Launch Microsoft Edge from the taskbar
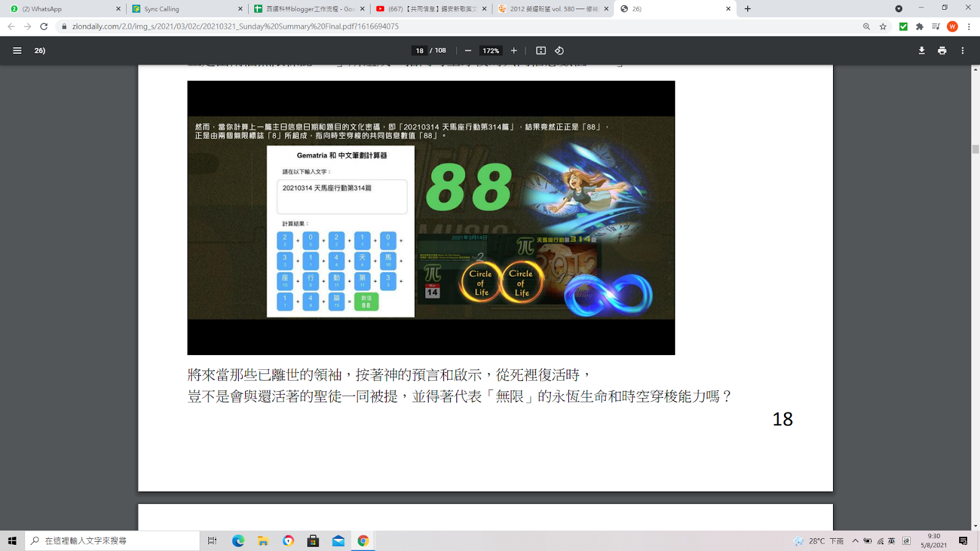This screenshot has width=980, height=551. [x=238, y=541]
